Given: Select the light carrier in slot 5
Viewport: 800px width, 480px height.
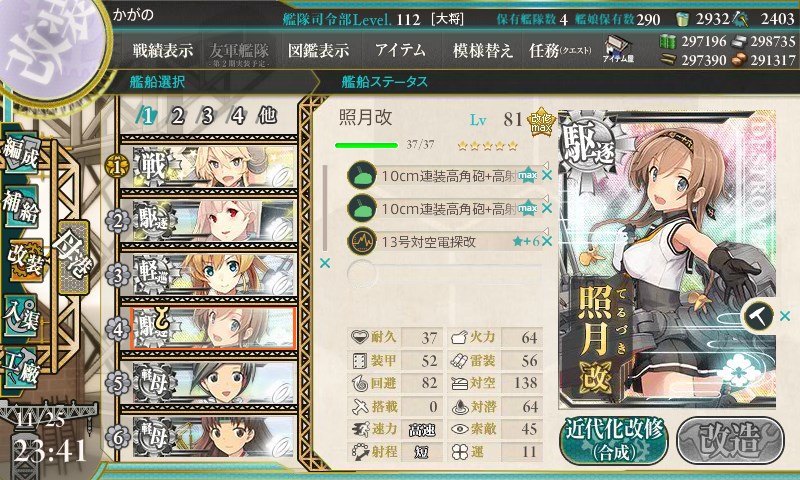Looking at the screenshot, I should point(214,383).
